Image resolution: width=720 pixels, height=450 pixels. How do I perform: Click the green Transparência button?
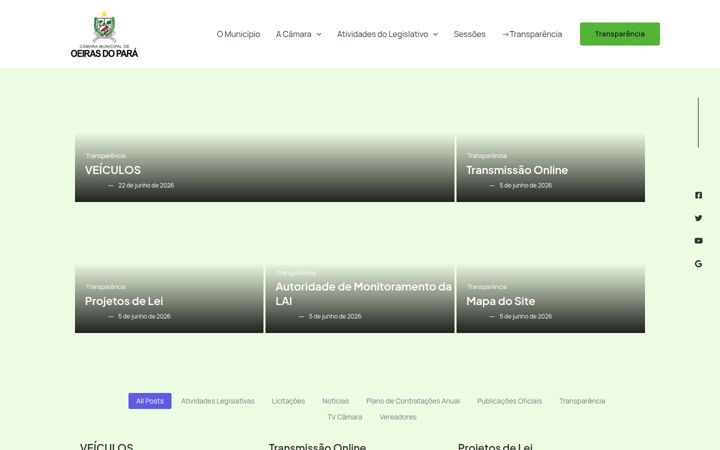[x=619, y=34]
